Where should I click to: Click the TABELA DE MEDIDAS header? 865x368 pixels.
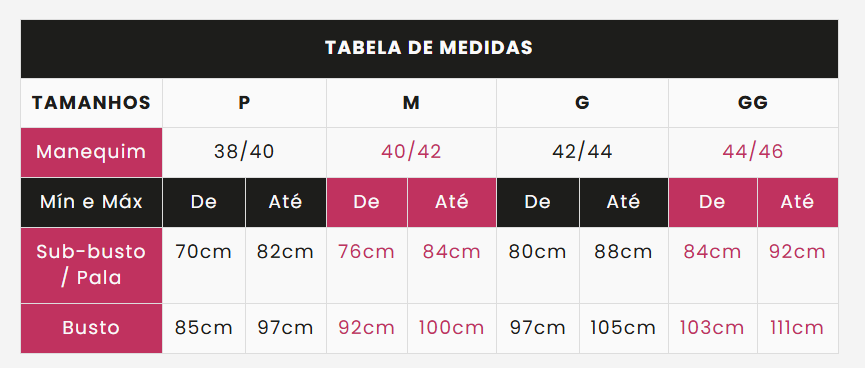click(x=429, y=49)
